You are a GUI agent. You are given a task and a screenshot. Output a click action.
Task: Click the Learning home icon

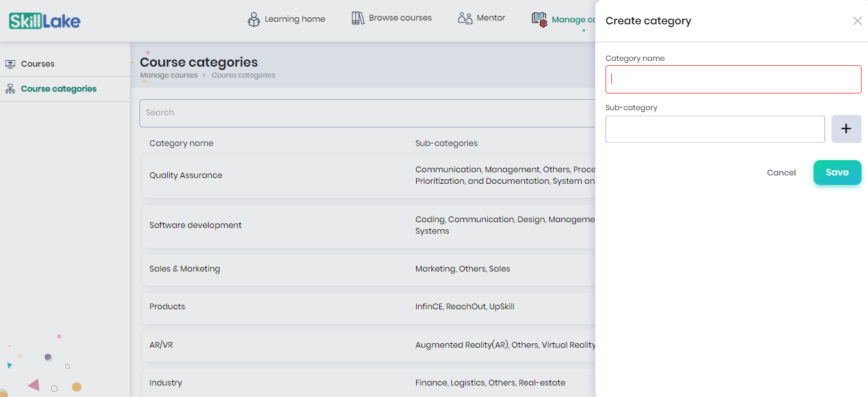tap(253, 19)
